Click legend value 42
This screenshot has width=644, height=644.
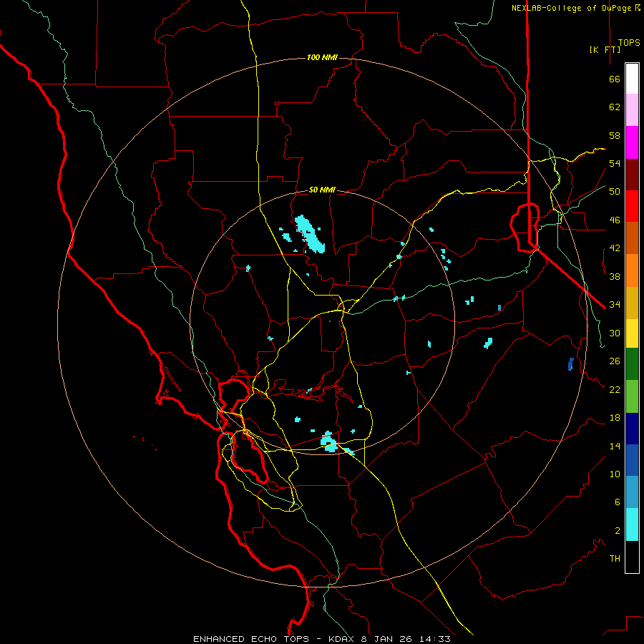615,248
